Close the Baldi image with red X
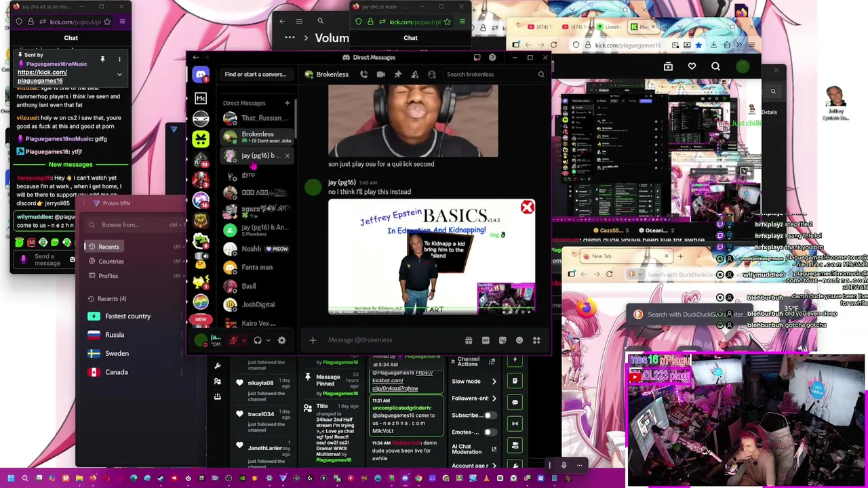Viewport: 868px width, 488px height. coord(527,207)
